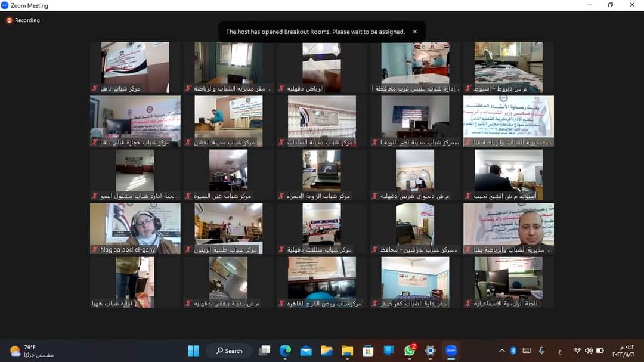Click the speaker volume tray icon

pyautogui.click(x=589, y=351)
